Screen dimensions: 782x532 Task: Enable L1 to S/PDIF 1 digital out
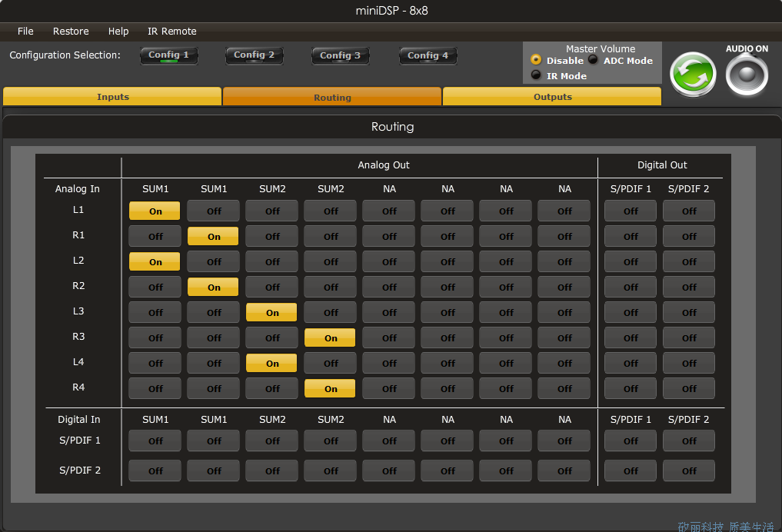631,211
